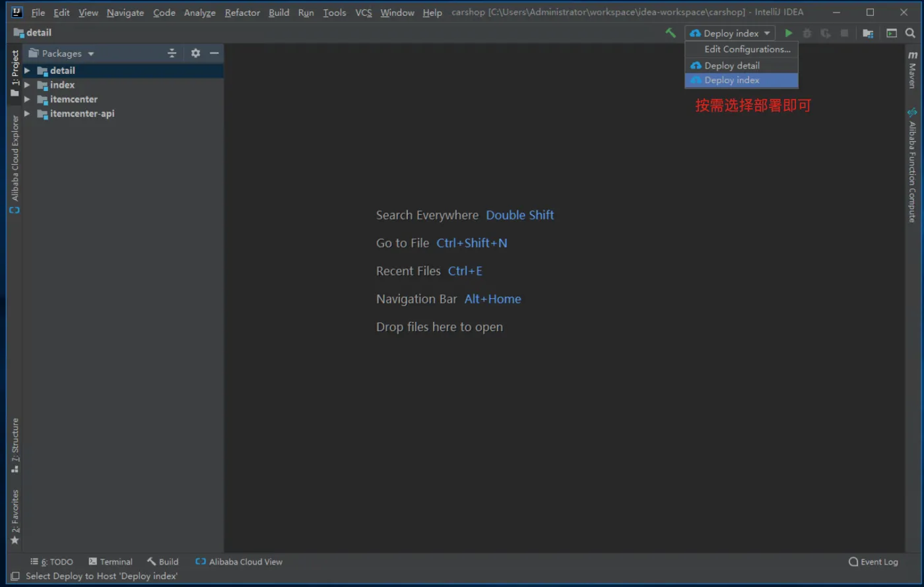The height and width of the screenshot is (587, 924).
Task: Click the toolbar icon left of the search magnifier
Action: [x=892, y=33]
